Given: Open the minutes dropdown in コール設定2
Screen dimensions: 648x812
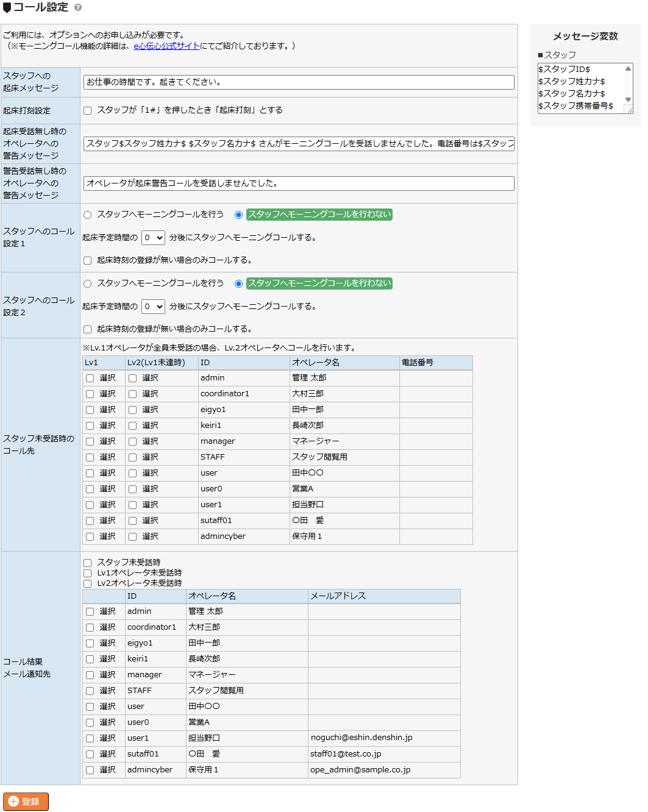Looking at the screenshot, I should click(x=153, y=307).
